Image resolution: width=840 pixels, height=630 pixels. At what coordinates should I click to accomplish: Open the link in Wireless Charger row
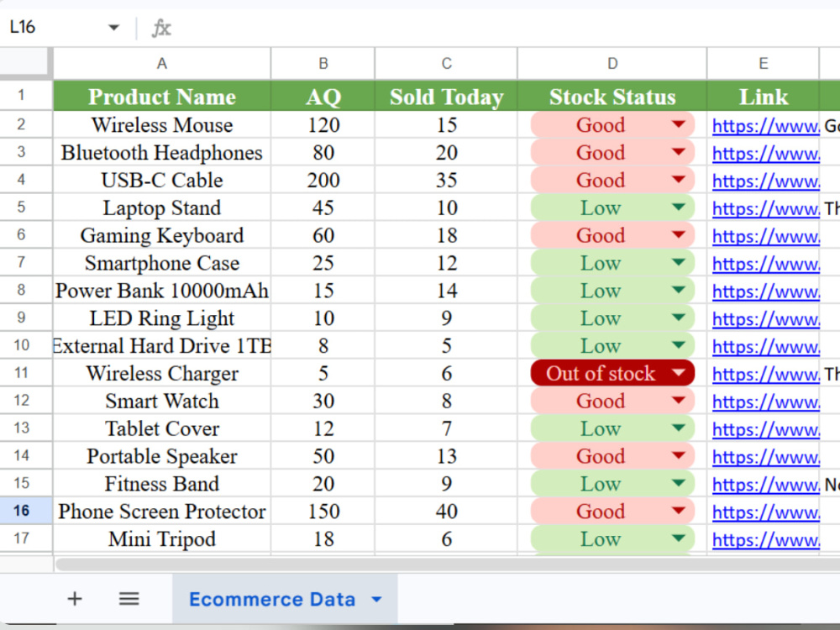765,374
